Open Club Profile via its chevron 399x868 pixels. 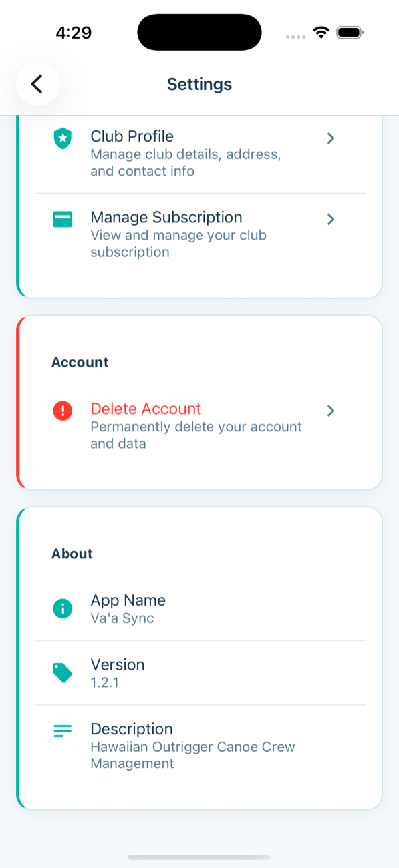pos(331,138)
